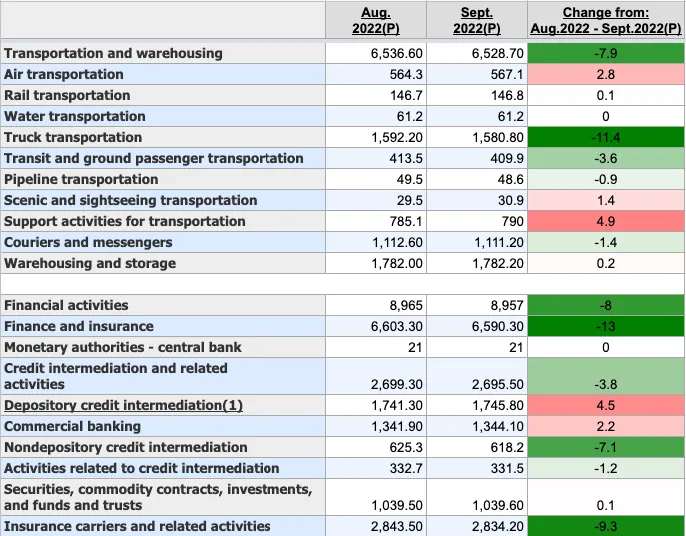The image size is (686, 536).
Task: Click the Truck transportation row label
Action: [73, 137]
